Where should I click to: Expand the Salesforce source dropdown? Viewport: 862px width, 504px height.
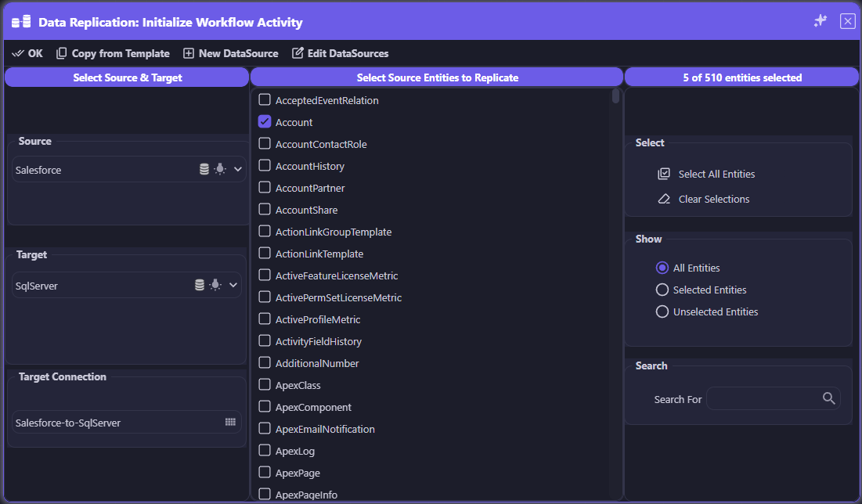(238, 169)
